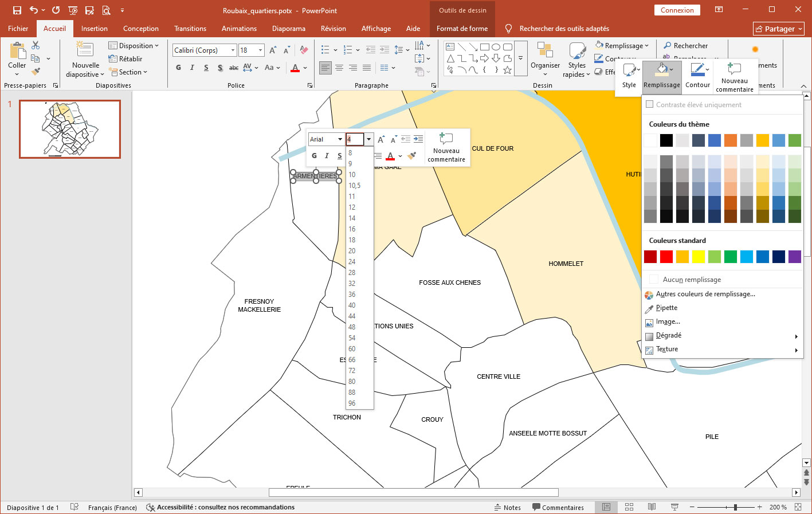Click the format painter brush in mini toolbar
Screen dimensions: 812x514
[x=411, y=156]
